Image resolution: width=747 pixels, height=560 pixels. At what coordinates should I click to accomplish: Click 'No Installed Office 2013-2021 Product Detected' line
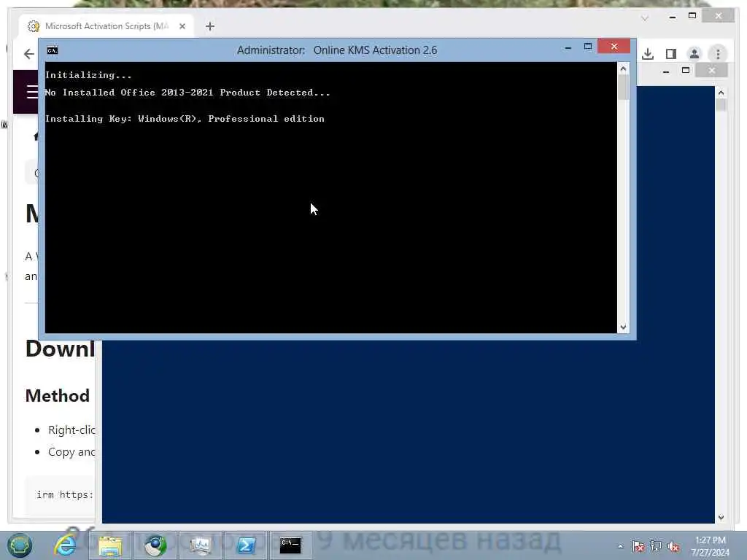187,93
